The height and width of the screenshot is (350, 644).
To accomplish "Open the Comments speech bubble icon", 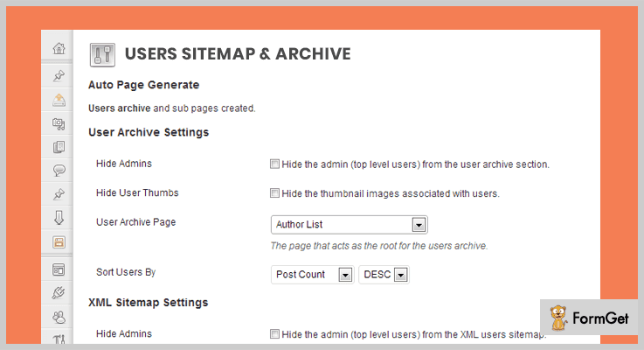I will click(59, 171).
